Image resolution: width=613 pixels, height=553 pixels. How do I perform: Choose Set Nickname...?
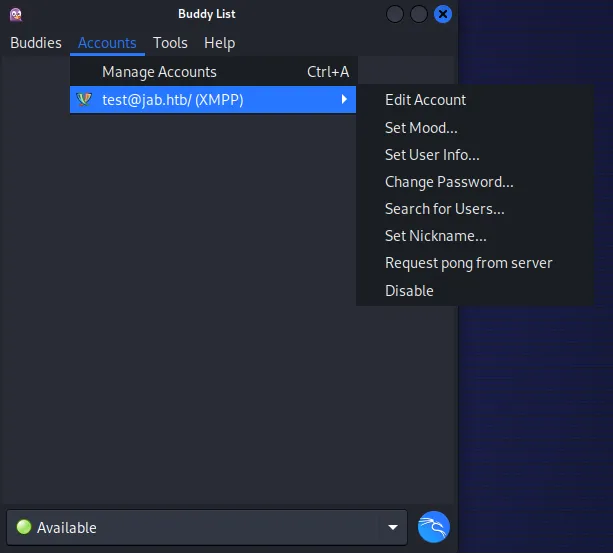pyautogui.click(x=475, y=236)
